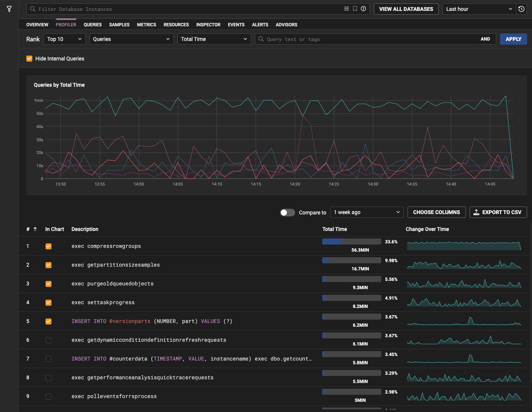Open the Top 10 rank dropdown
532x412 pixels.
65,39
